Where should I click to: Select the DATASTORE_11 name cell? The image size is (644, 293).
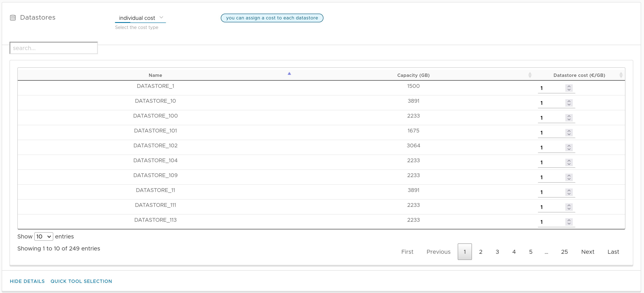click(155, 190)
